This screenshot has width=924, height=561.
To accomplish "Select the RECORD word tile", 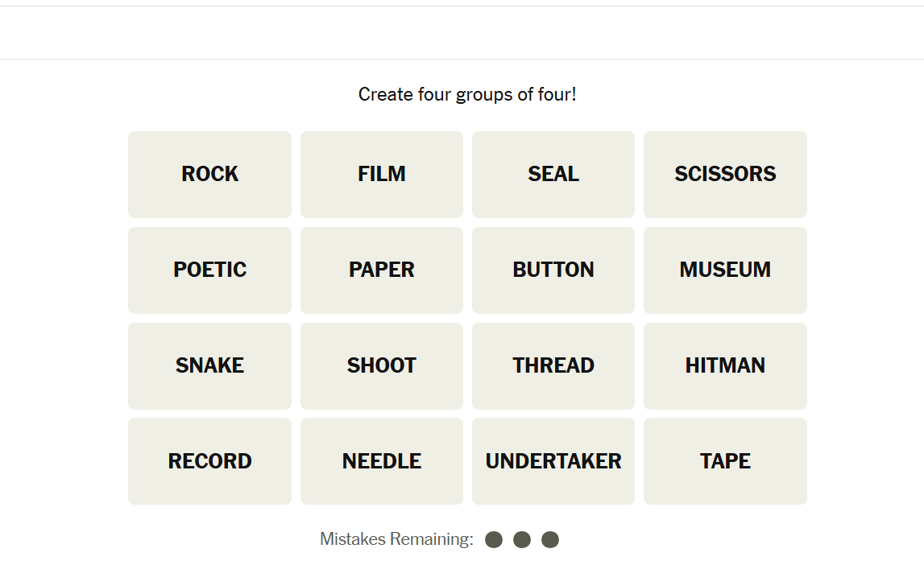I will (209, 461).
